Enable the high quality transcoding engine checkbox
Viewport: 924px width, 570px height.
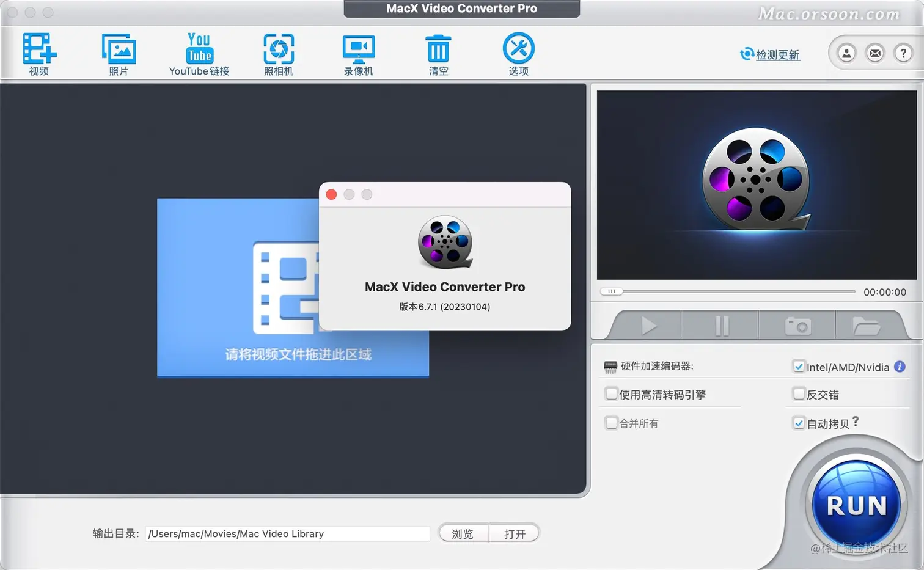611,394
